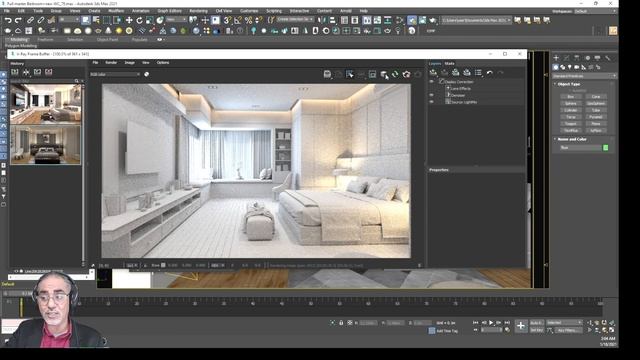Toggle the 3D Snaps icon
Screen dimensions: 640x360
[x=228, y=20]
